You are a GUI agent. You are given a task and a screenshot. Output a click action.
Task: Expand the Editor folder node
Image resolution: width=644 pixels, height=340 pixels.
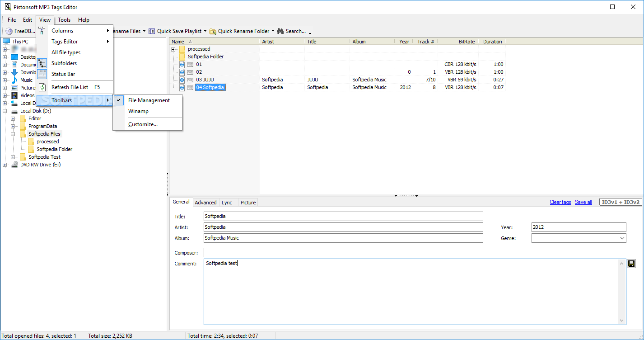13,118
